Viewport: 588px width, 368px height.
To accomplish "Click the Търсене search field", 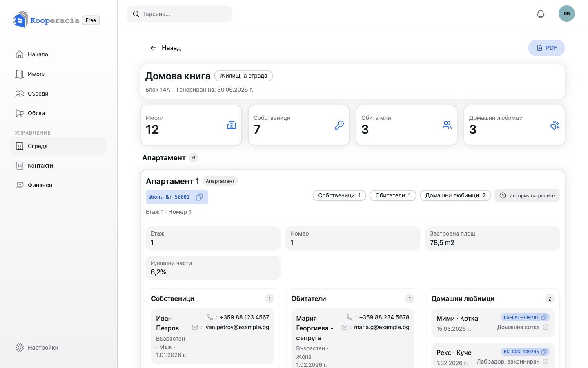I will pyautogui.click(x=180, y=14).
